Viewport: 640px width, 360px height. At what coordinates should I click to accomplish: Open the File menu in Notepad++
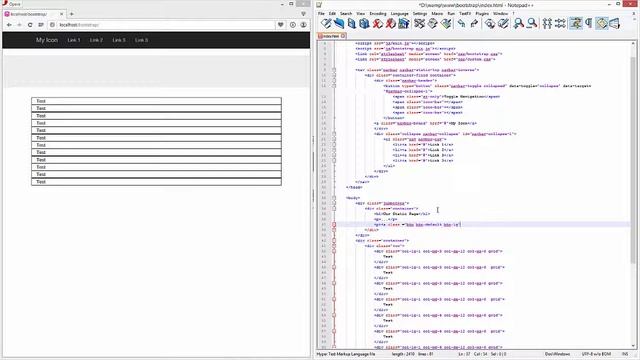pos(321,13)
